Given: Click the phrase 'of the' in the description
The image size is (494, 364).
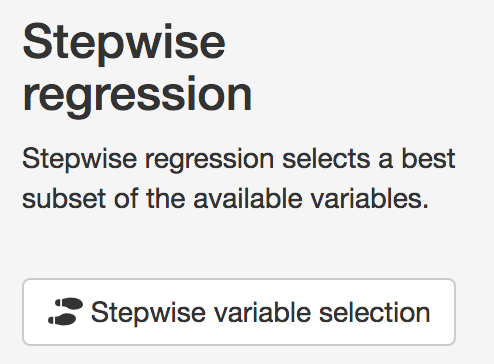Looking at the screenshot, I should pos(150,199).
